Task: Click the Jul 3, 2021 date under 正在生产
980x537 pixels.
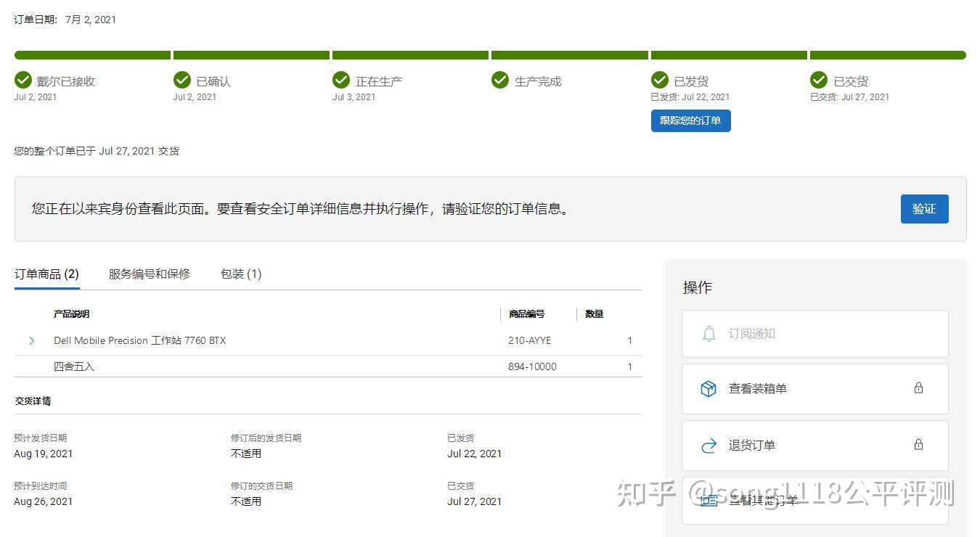Action: pos(354,97)
